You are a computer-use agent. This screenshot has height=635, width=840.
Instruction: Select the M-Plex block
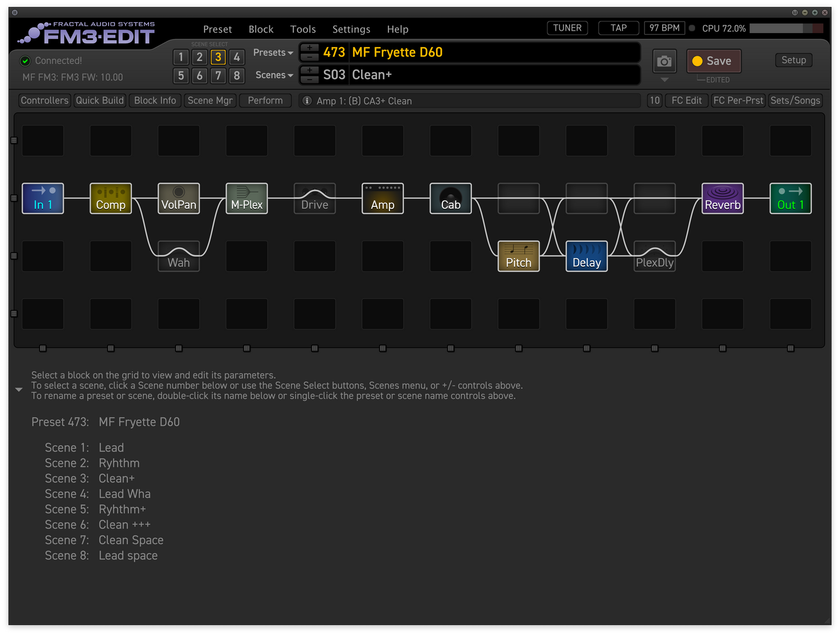pos(246,198)
